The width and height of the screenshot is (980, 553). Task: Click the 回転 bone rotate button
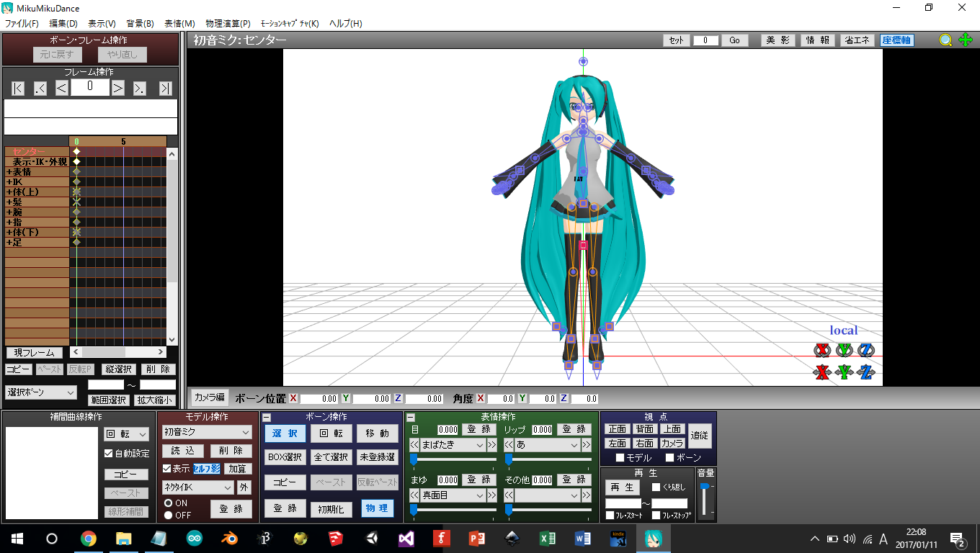click(331, 433)
